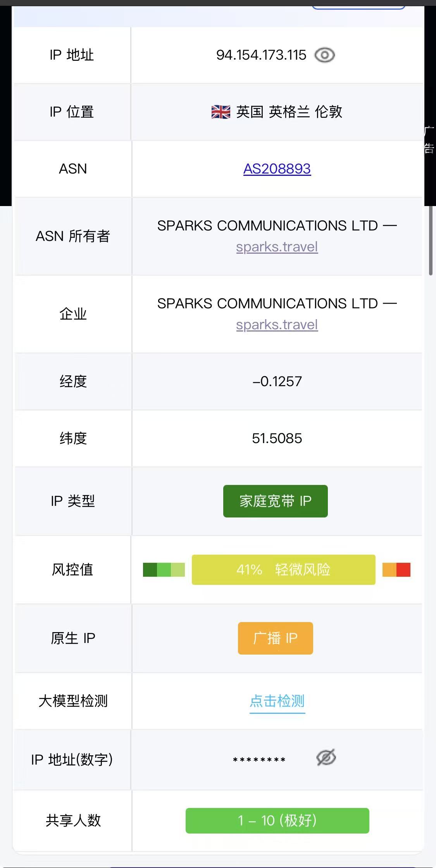The width and height of the screenshot is (436, 868).
Task: Open sparks.travel link in 企业 row
Action: (277, 325)
